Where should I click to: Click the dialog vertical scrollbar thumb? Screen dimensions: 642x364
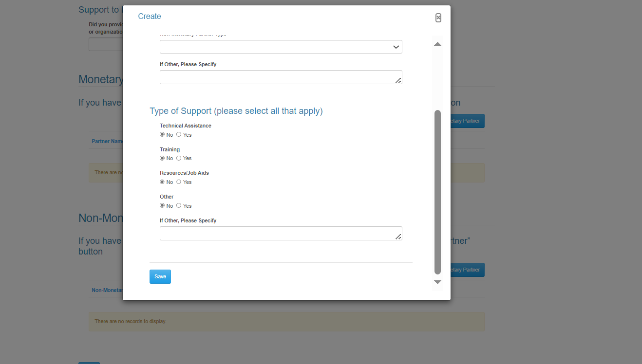tap(437, 192)
